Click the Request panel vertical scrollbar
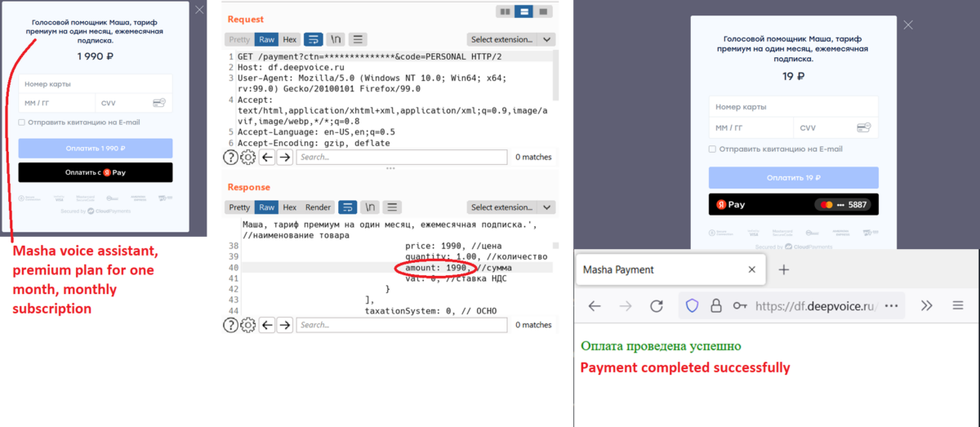This screenshot has height=427, width=980. (x=555, y=75)
